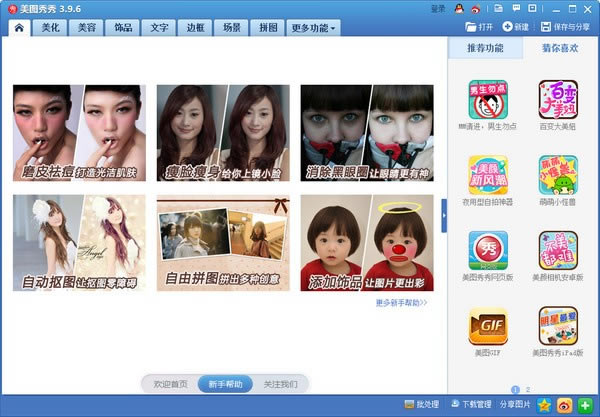Log in with the QQ penguin icon
Screen dimensions: 600x417
(x=459, y=8)
